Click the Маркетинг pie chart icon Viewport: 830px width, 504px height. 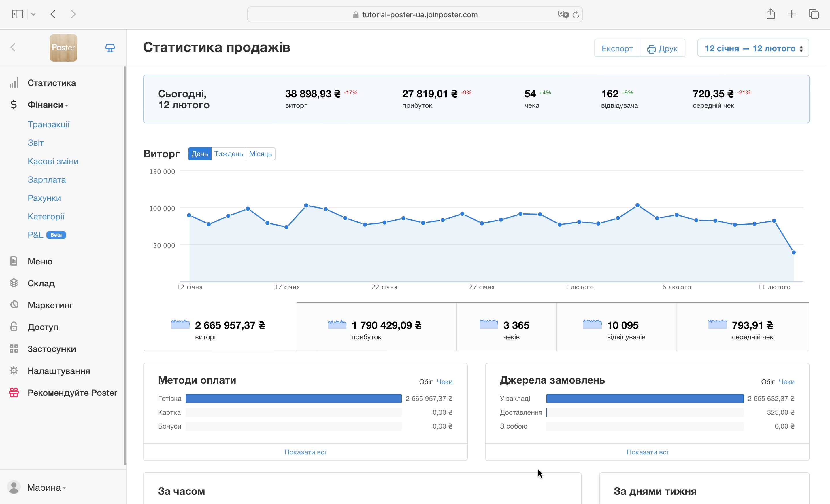point(14,305)
